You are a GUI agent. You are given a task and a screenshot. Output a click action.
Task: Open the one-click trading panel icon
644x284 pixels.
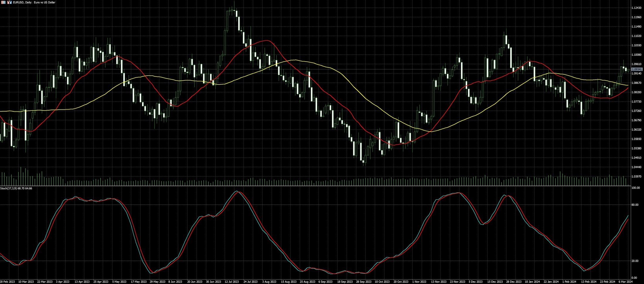point(9,2)
